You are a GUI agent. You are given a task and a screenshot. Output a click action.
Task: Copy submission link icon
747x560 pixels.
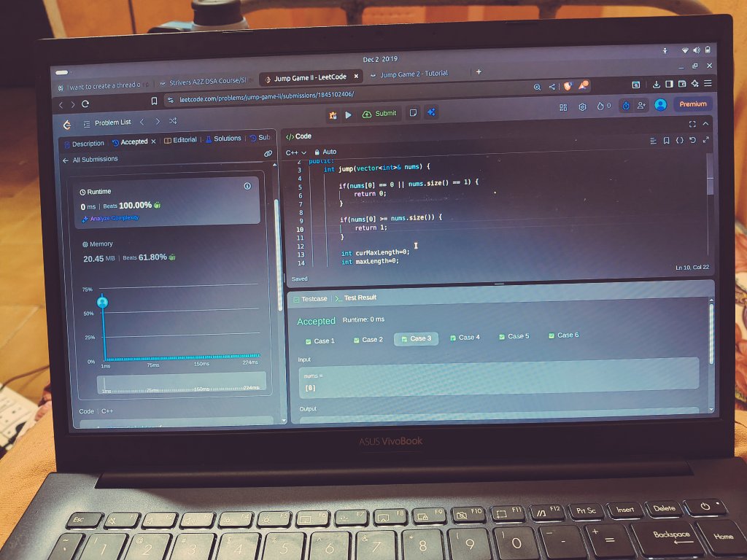[x=268, y=153]
